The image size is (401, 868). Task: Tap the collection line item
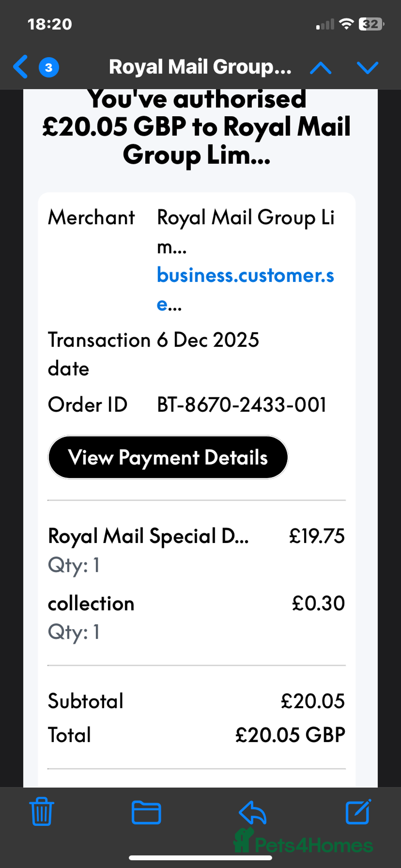point(91,604)
